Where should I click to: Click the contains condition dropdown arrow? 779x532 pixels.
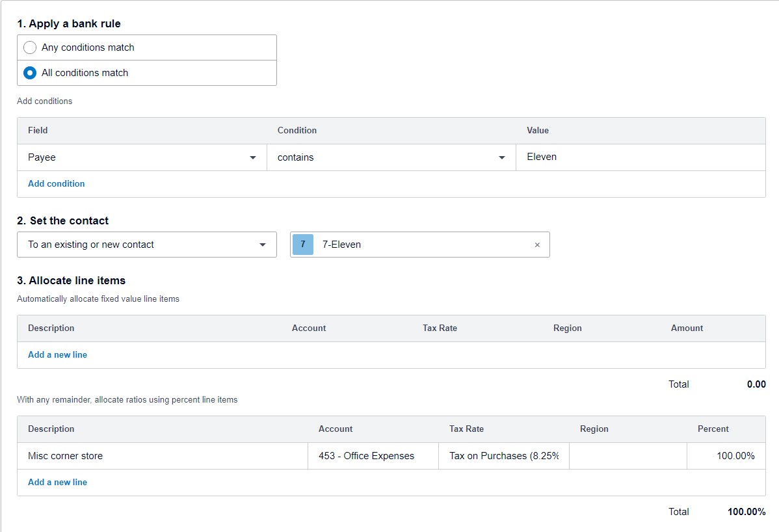[501, 157]
